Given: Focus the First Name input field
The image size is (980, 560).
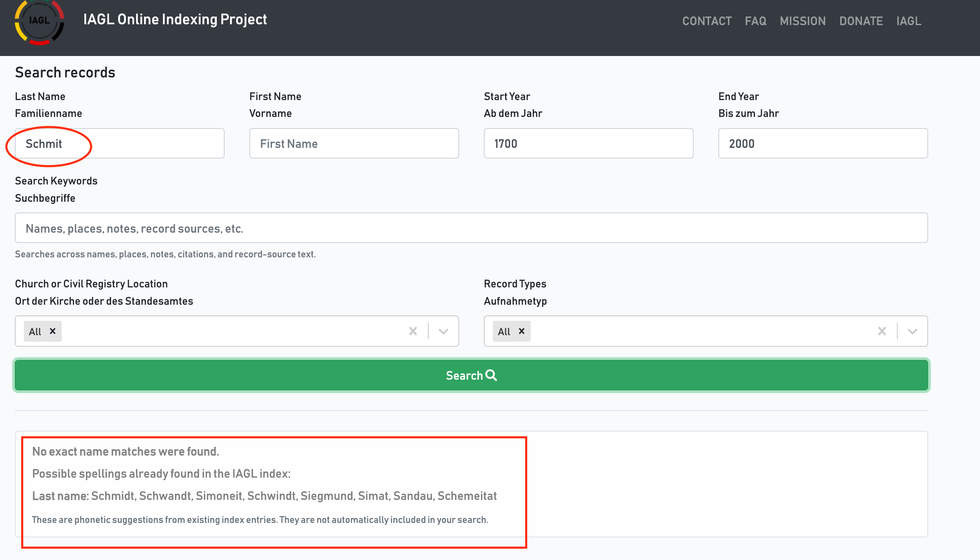Looking at the screenshot, I should coord(354,143).
